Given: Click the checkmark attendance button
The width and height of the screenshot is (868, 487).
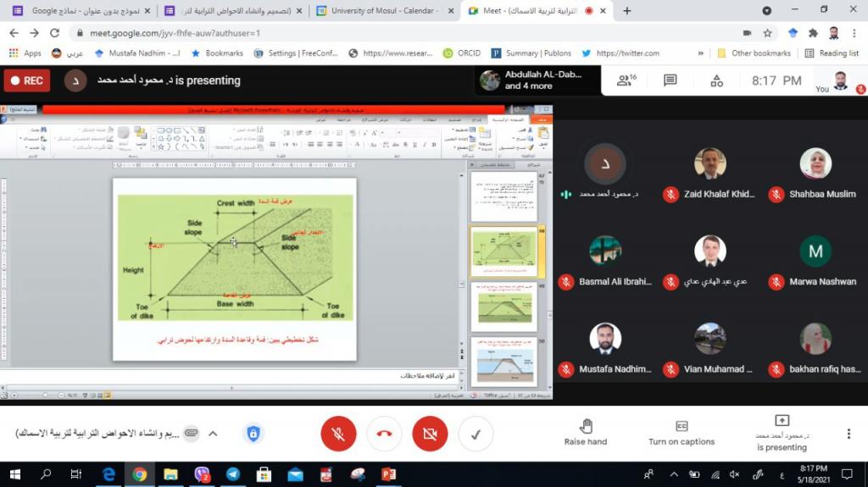Looking at the screenshot, I should (x=476, y=434).
